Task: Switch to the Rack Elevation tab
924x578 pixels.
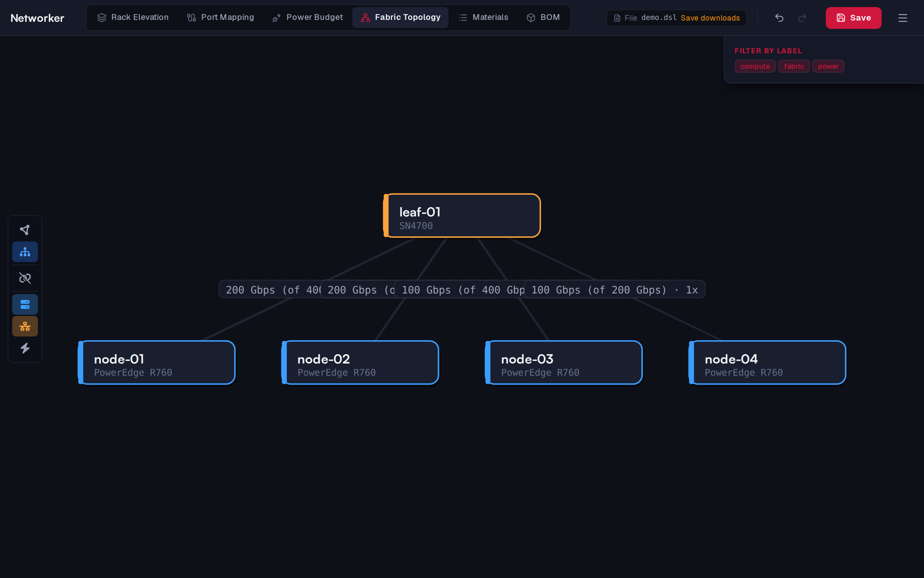Action: click(133, 18)
